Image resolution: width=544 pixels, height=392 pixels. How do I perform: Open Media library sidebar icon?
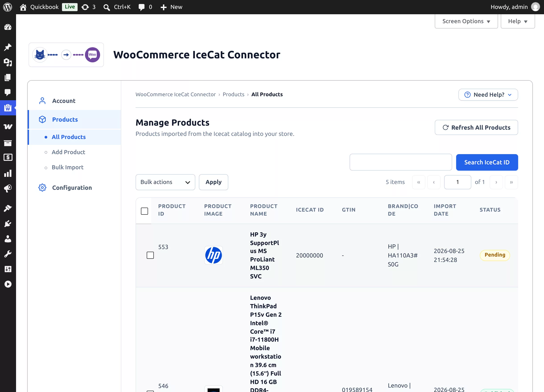[8, 62]
